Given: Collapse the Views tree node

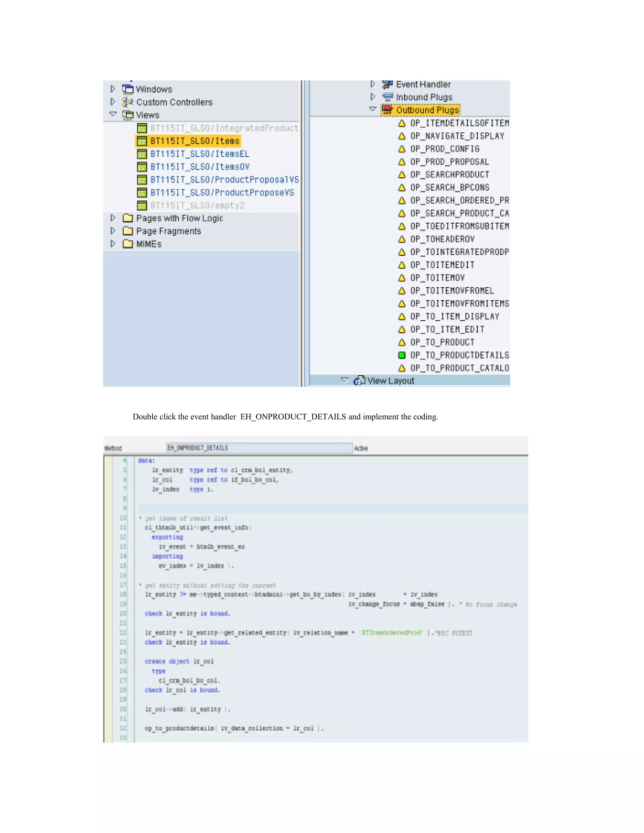Looking at the screenshot, I should coord(113,114).
